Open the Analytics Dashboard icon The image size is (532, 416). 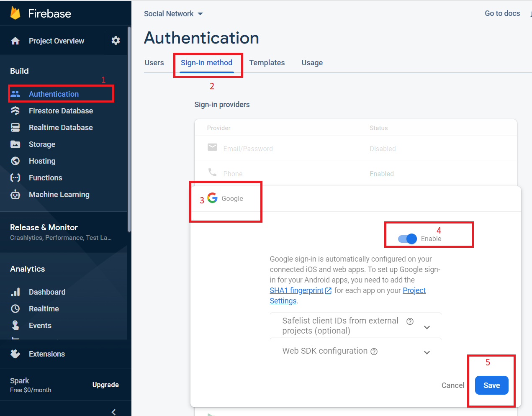(15, 292)
